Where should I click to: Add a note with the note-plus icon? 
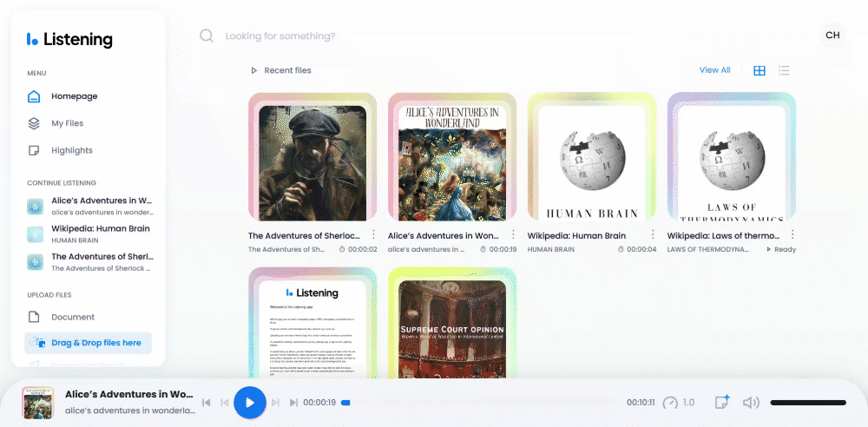(722, 402)
